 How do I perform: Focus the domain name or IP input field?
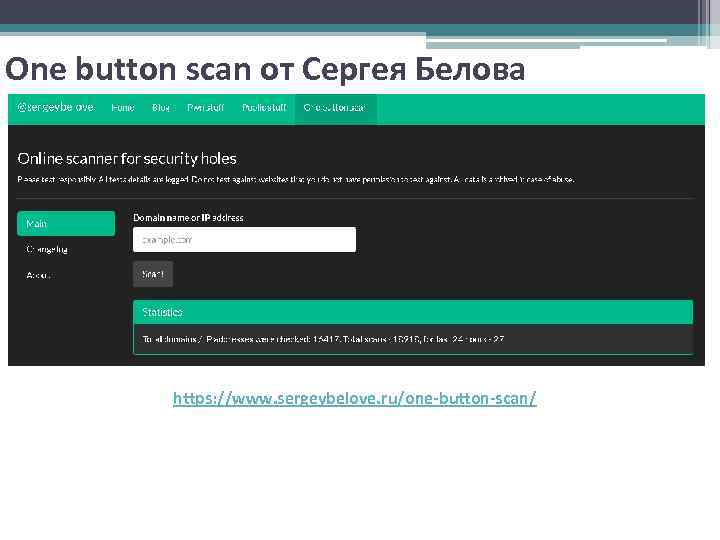[244, 239]
